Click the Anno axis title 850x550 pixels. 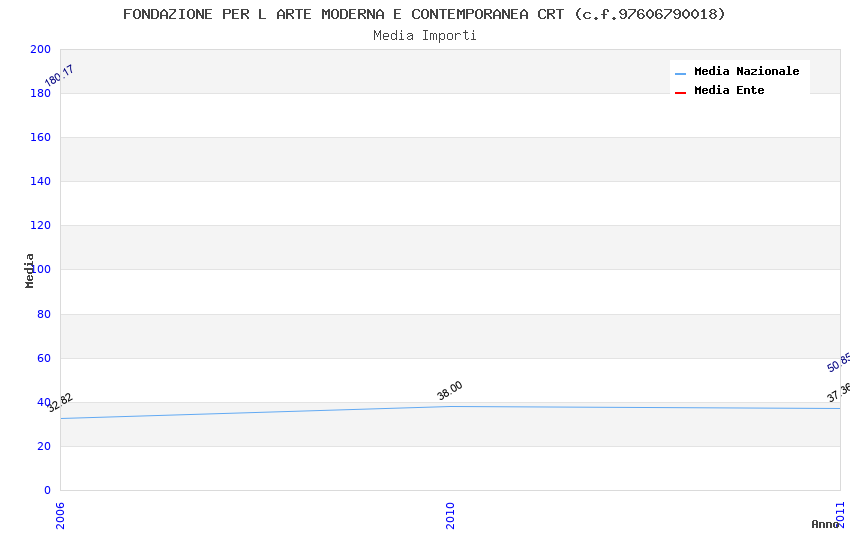(824, 524)
